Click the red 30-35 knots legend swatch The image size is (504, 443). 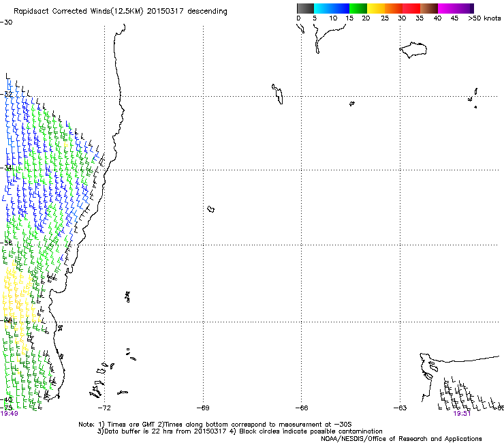click(411, 8)
